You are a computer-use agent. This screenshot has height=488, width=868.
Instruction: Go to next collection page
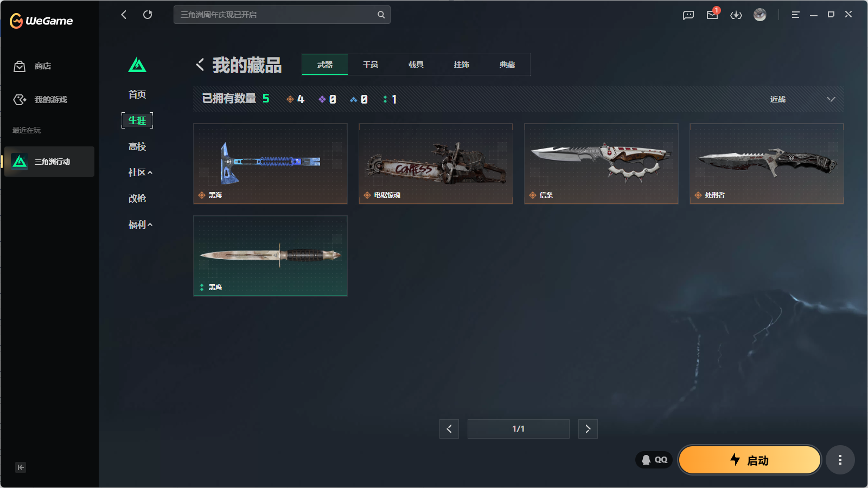pyautogui.click(x=588, y=429)
